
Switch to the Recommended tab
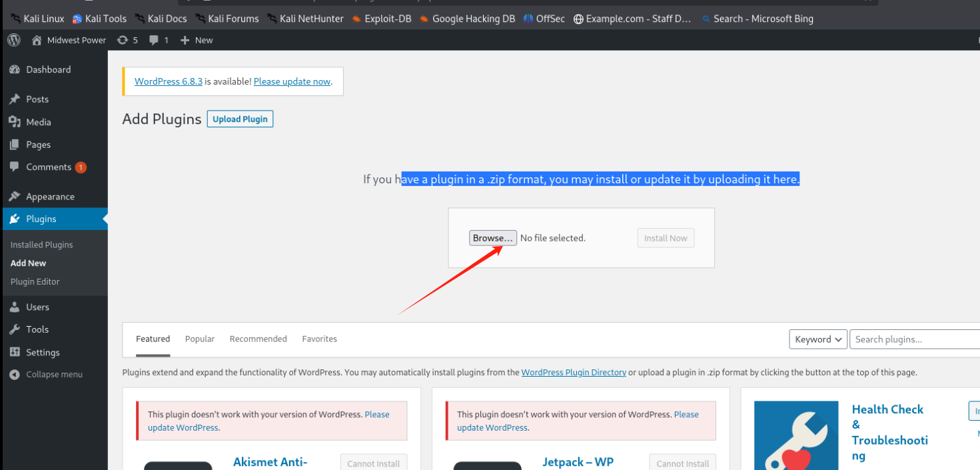pos(258,339)
